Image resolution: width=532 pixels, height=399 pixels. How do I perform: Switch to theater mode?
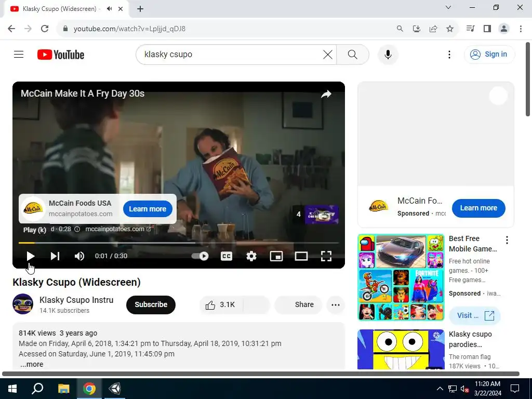[x=301, y=256]
